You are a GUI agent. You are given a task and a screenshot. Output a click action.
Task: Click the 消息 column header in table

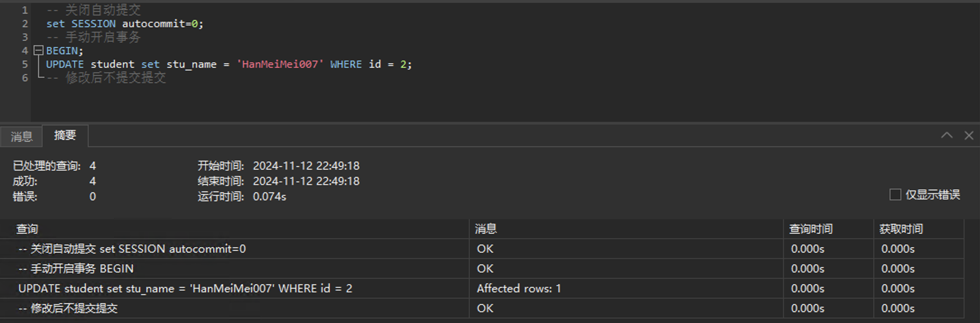click(x=486, y=229)
